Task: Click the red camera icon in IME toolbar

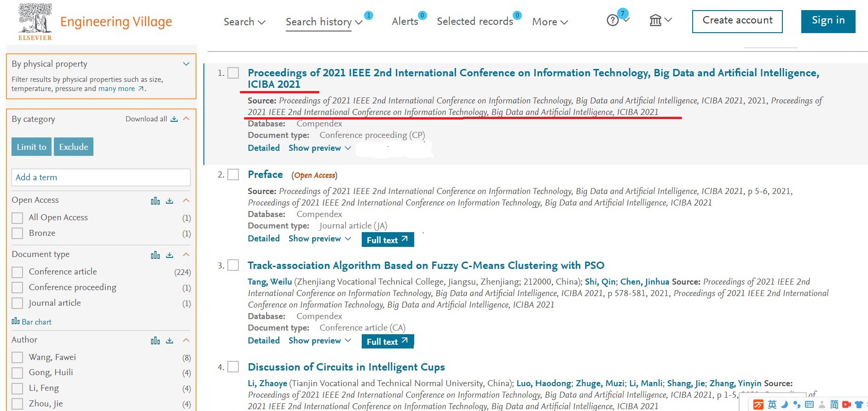Action: point(846,405)
